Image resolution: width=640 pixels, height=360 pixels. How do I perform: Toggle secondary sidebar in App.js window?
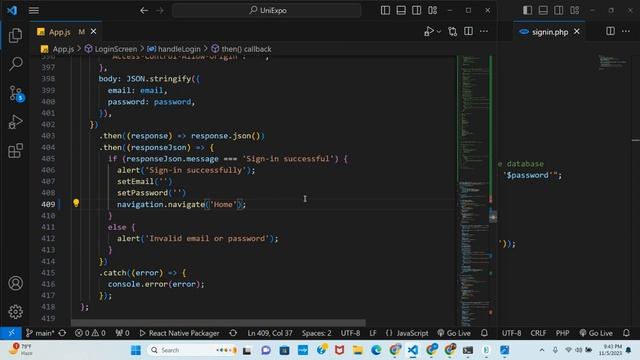click(x=416, y=10)
